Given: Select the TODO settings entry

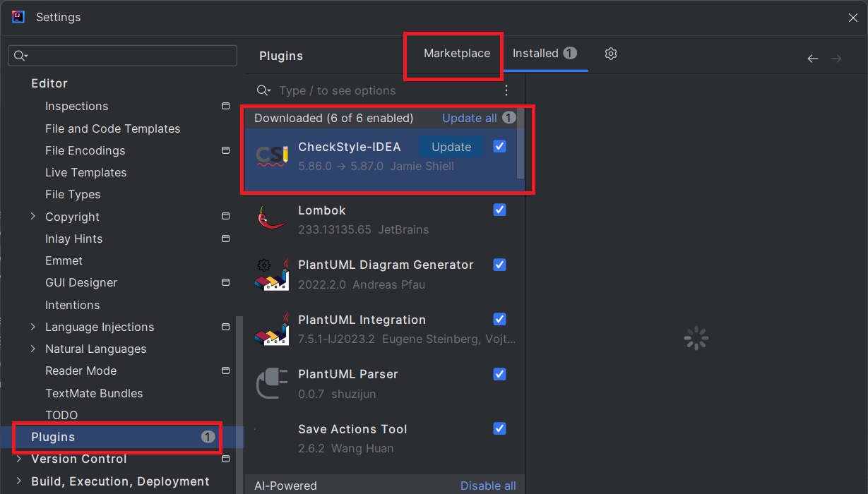Looking at the screenshot, I should 61,415.
